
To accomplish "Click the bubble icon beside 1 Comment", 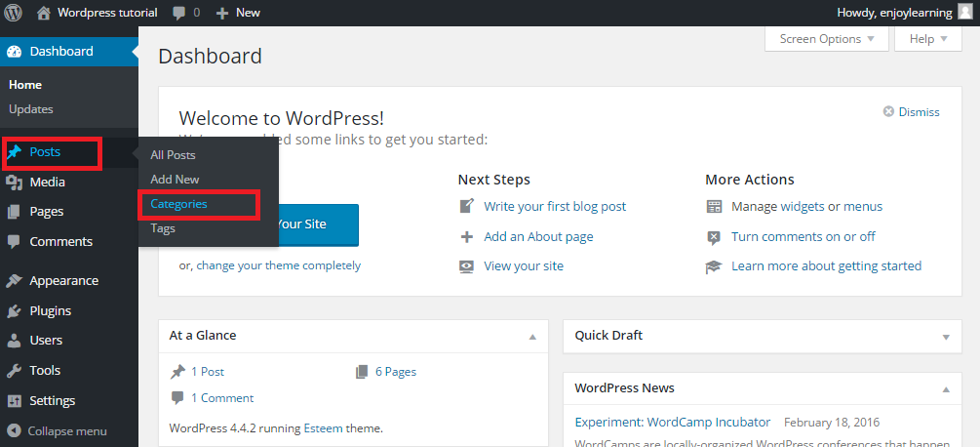I will click(x=178, y=397).
